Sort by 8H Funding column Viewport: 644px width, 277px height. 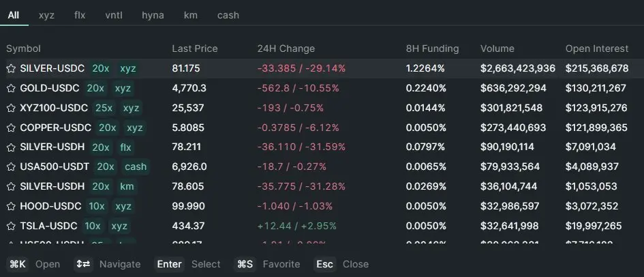pyautogui.click(x=432, y=48)
